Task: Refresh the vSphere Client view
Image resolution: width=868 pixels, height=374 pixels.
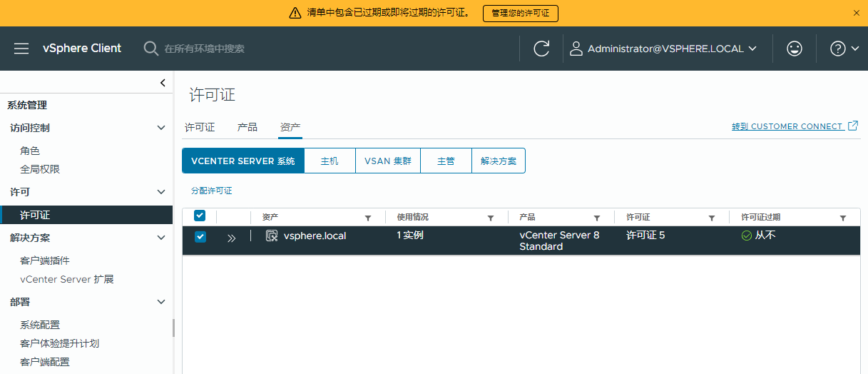Action: pyautogui.click(x=541, y=49)
